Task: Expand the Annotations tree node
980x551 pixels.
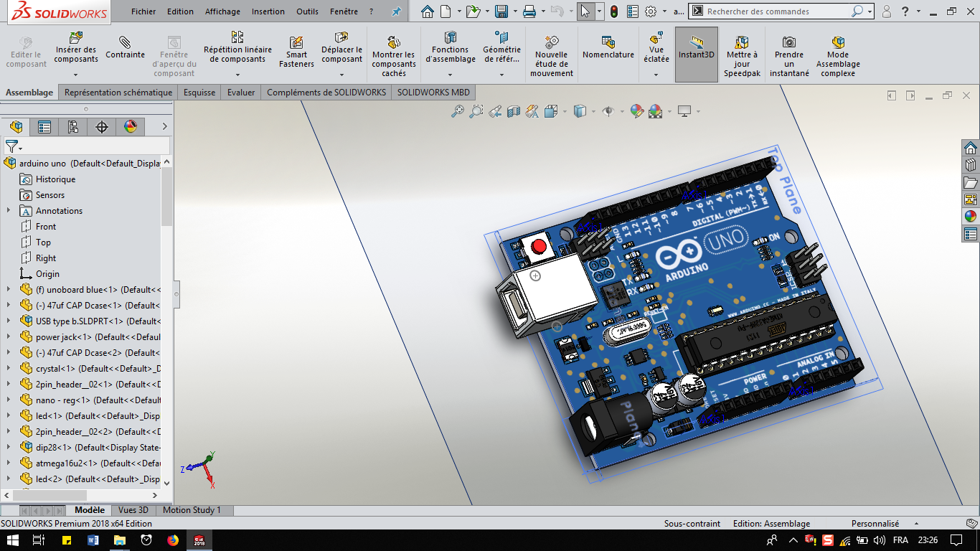Action: coord(9,210)
